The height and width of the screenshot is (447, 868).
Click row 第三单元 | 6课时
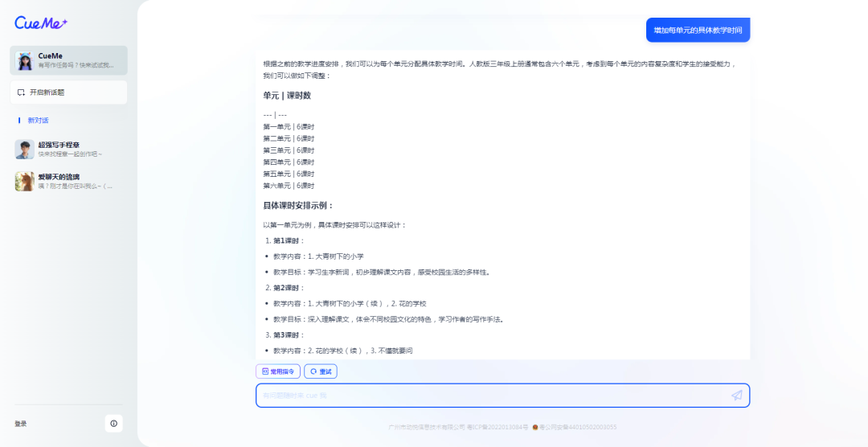(289, 150)
